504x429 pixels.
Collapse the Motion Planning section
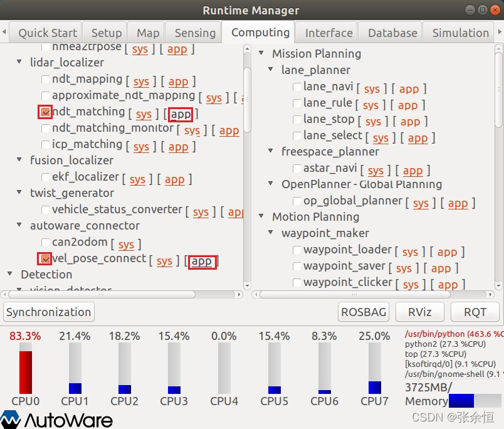tap(261, 216)
